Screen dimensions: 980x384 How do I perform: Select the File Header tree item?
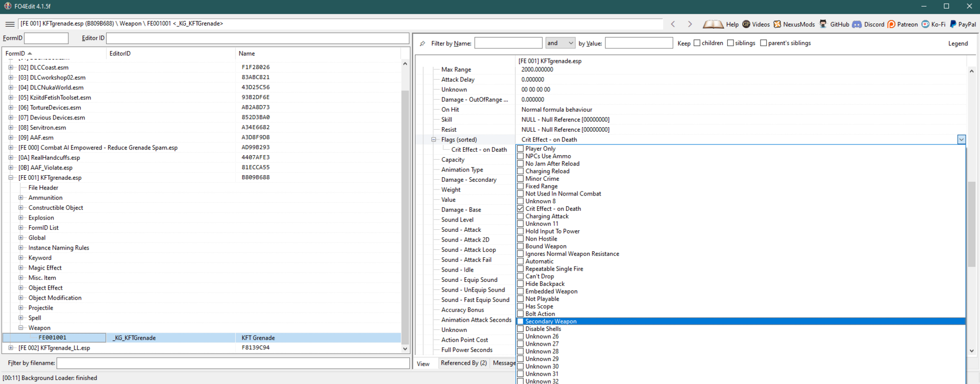pos(43,188)
